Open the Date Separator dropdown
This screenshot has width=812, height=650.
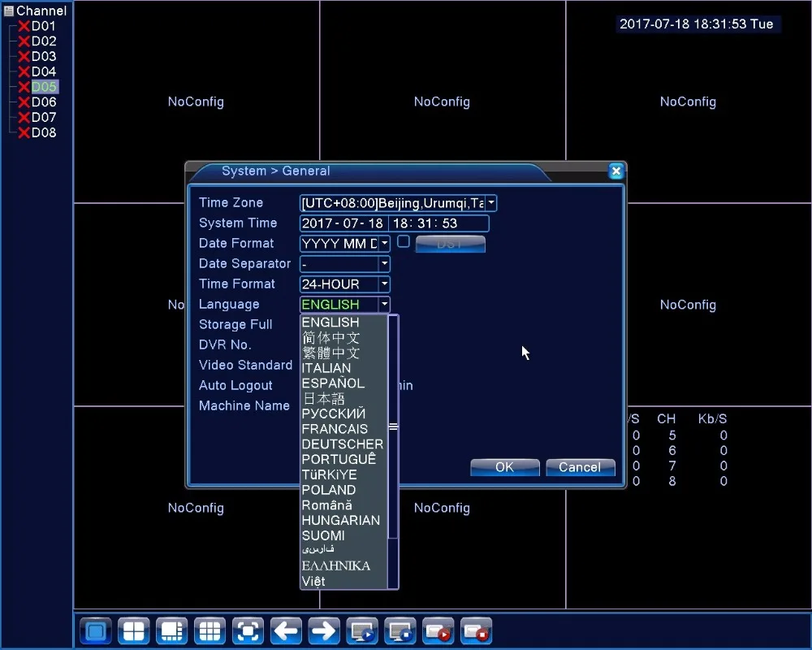(384, 264)
